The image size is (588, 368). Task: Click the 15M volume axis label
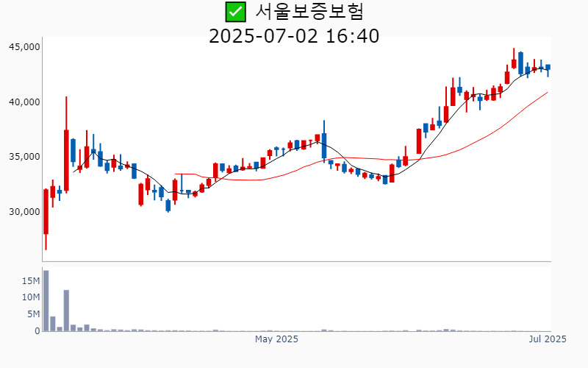click(31, 281)
